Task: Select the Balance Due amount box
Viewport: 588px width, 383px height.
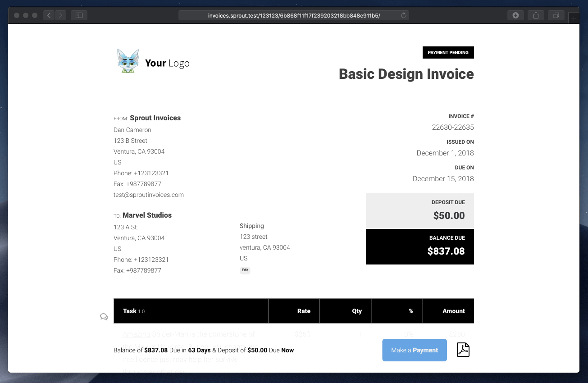Action: 419,246
